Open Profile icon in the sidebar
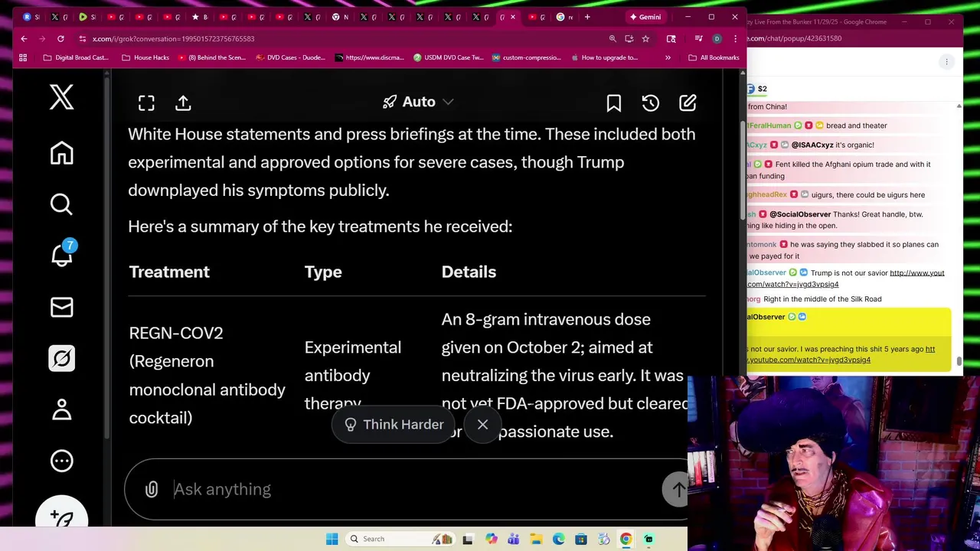Image resolution: width=980 pixels, height=551 pixels. click(61, 409)
